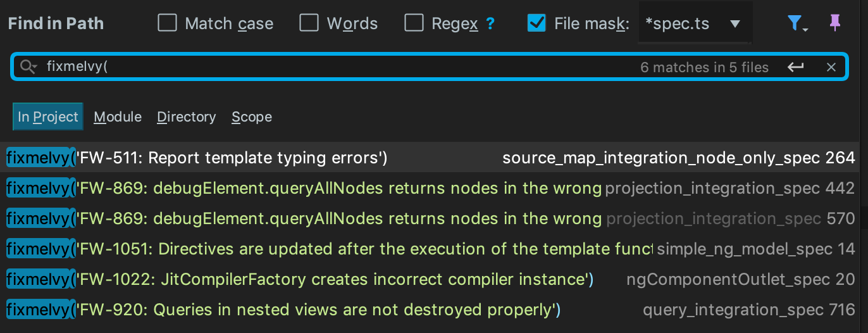This screenshot has height=333, width=868.
Task: Select the FW-920 query_integration_spec result
Action: point(316,310)
